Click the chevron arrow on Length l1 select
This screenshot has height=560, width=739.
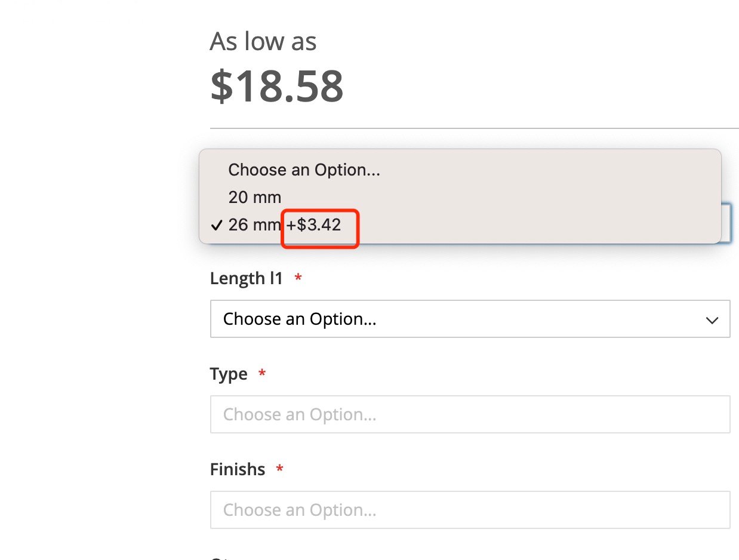pyautogui.click(x=712, y=320)
